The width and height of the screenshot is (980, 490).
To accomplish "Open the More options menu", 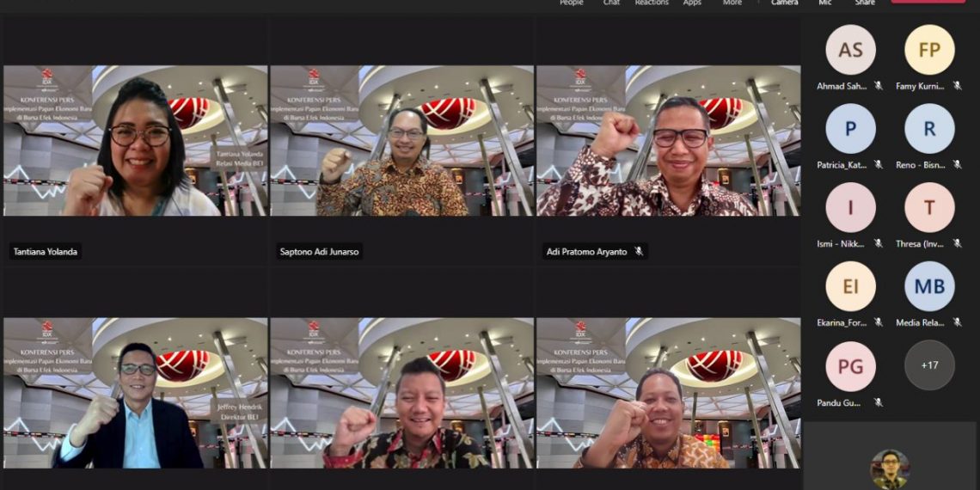I will tap(732, 3).
